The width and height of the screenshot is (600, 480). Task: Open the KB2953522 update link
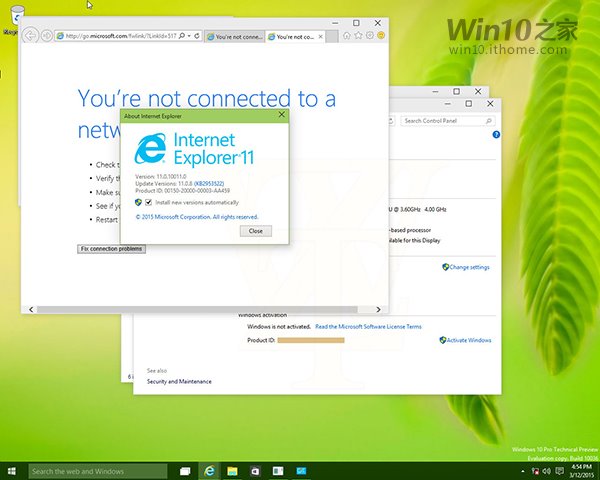[209, 184]
